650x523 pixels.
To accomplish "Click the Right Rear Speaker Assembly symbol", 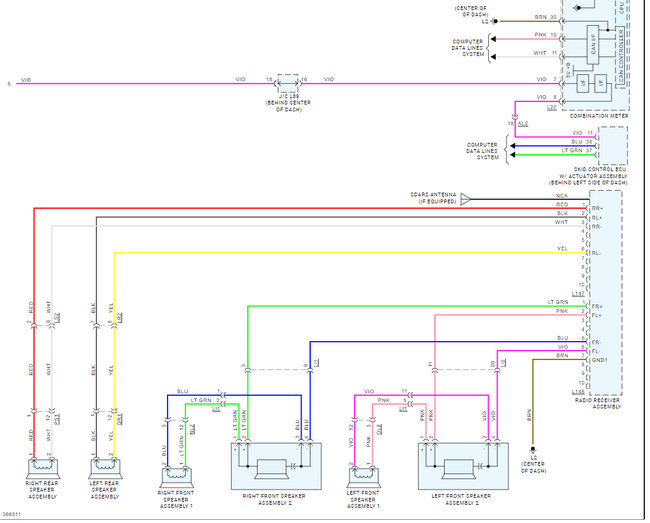I will (43, 468).
